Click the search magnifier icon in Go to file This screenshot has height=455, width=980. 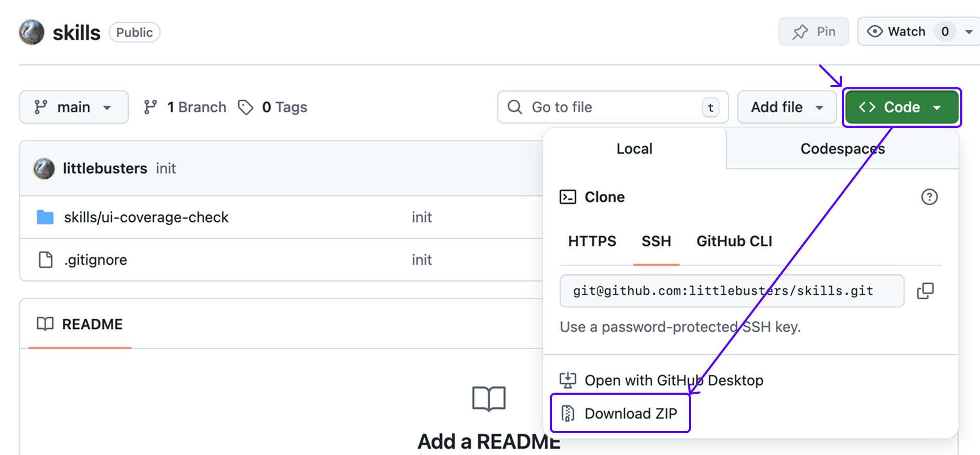click(x=514, y=107)
